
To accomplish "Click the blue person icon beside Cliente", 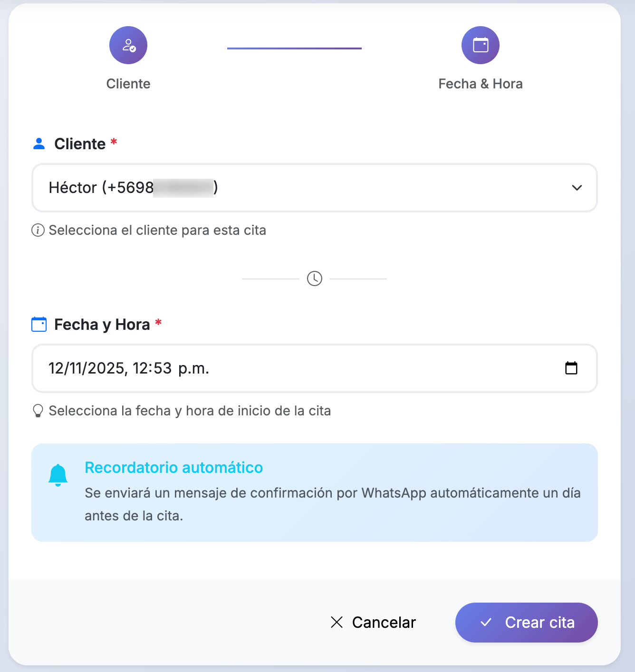I will pyautogui.click(x=39, y=144).
